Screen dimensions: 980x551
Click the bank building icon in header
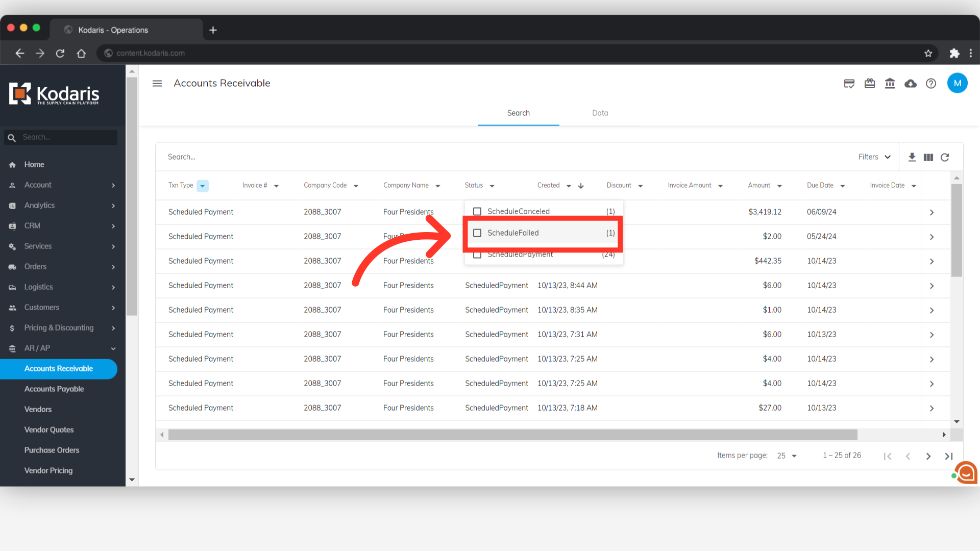point(890,84)
